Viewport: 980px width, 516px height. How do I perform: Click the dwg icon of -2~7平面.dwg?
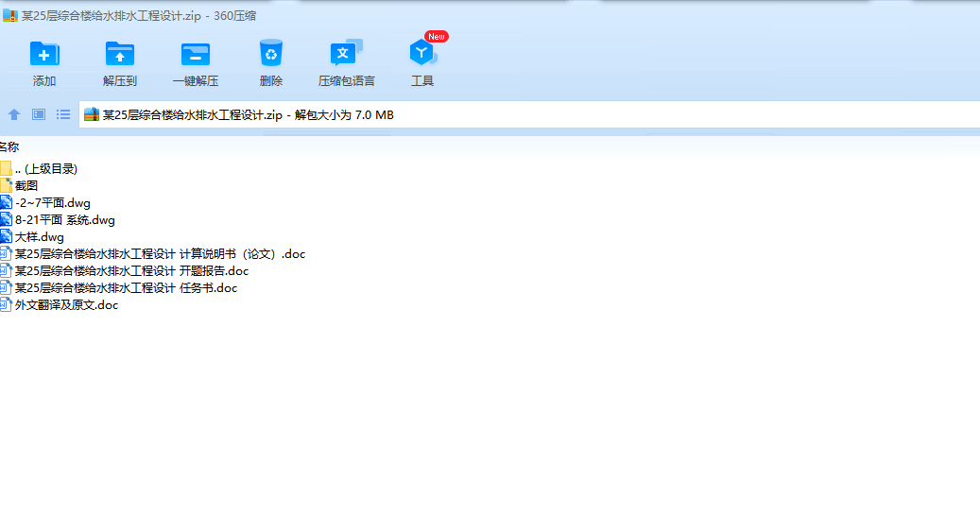pos(7,202)
